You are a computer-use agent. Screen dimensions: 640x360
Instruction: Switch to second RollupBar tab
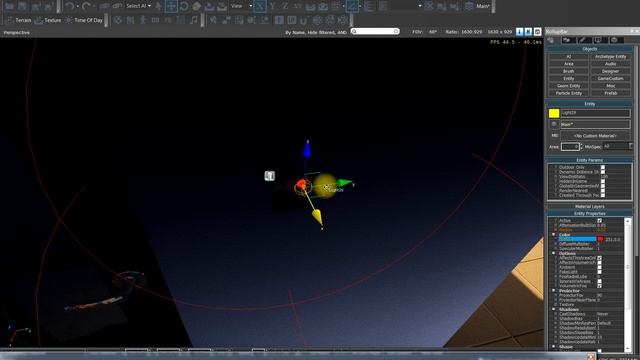[x=568, y=40]
